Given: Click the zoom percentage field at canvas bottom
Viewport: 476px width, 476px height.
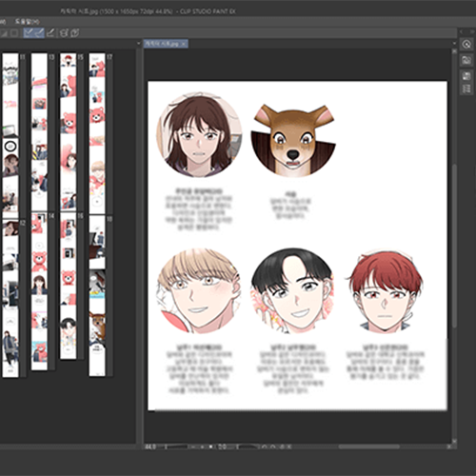Looking at the screenshot, I should click(150, 446).
